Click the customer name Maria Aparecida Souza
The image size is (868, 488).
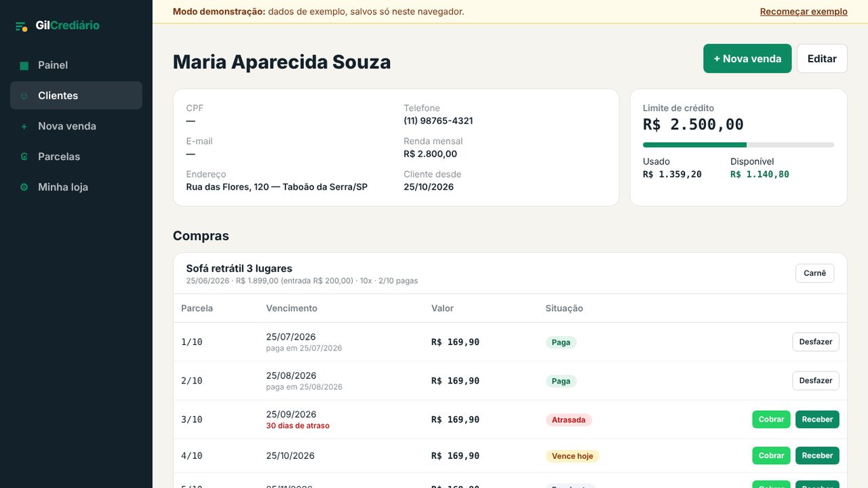click(281, 62)
